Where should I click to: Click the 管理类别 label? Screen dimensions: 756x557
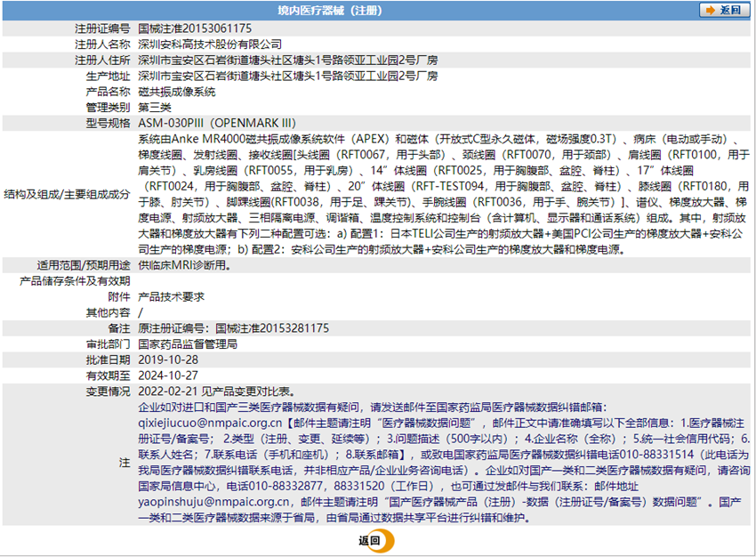tap(108, 107)
